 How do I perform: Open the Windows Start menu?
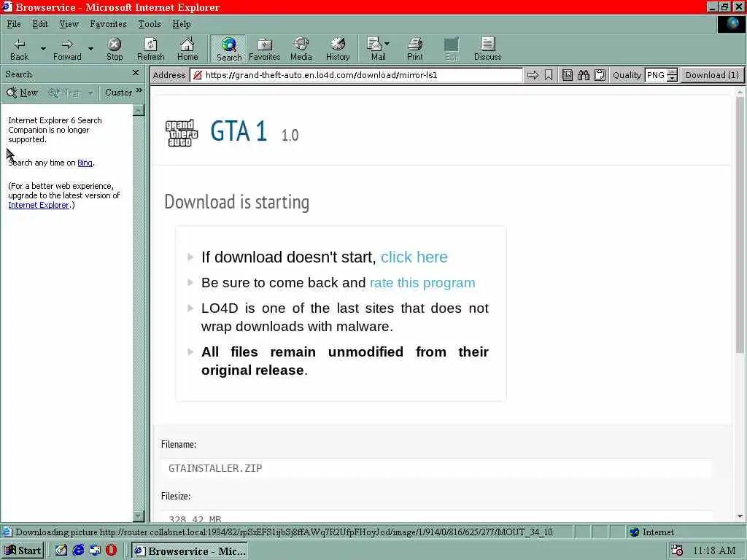point(23,551)
